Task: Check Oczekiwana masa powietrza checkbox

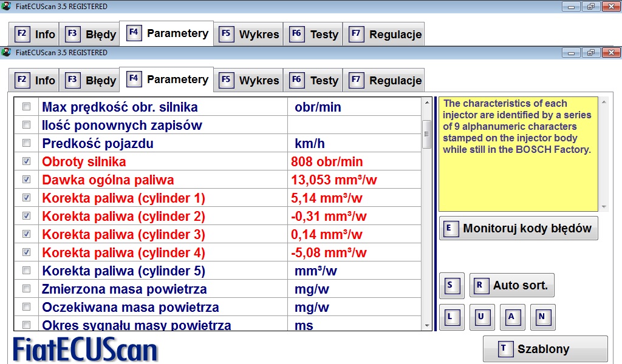Action: point(27,307)
